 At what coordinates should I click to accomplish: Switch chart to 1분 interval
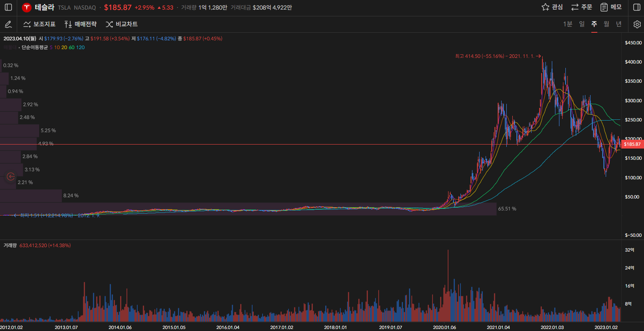(568, 24)
